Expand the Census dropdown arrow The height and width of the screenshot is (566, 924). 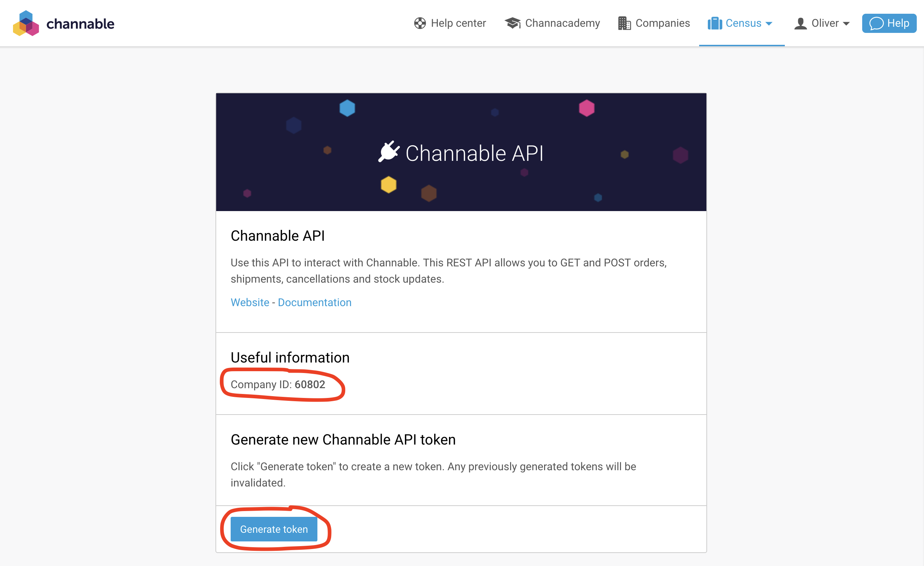769,23
